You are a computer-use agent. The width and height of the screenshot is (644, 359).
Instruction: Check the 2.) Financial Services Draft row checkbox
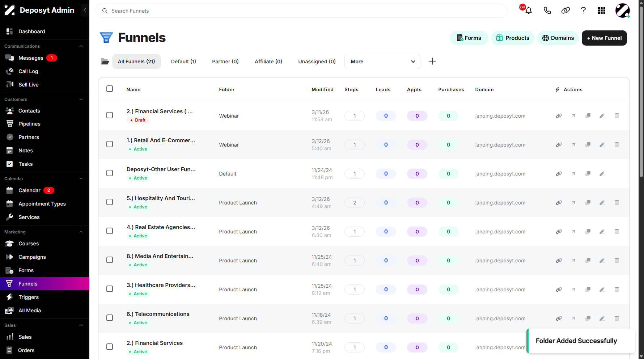pyautogui.click(x=110, y=115)
